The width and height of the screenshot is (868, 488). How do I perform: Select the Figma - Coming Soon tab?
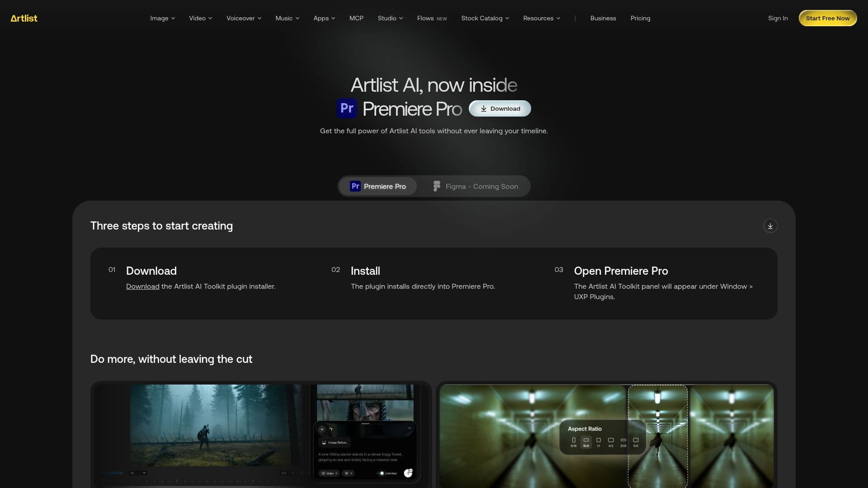pos(475,186)
